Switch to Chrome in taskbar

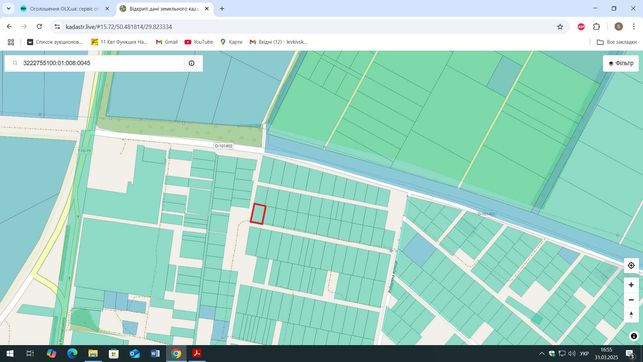(176, 353)
